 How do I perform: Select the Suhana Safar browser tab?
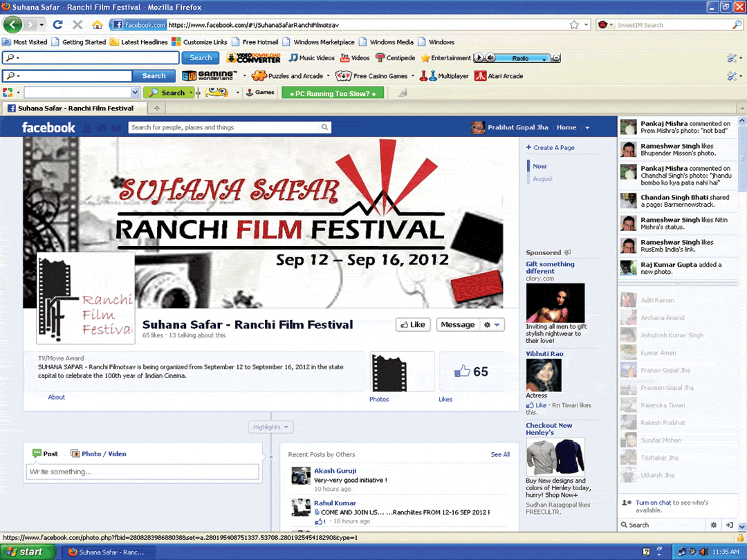76,108
